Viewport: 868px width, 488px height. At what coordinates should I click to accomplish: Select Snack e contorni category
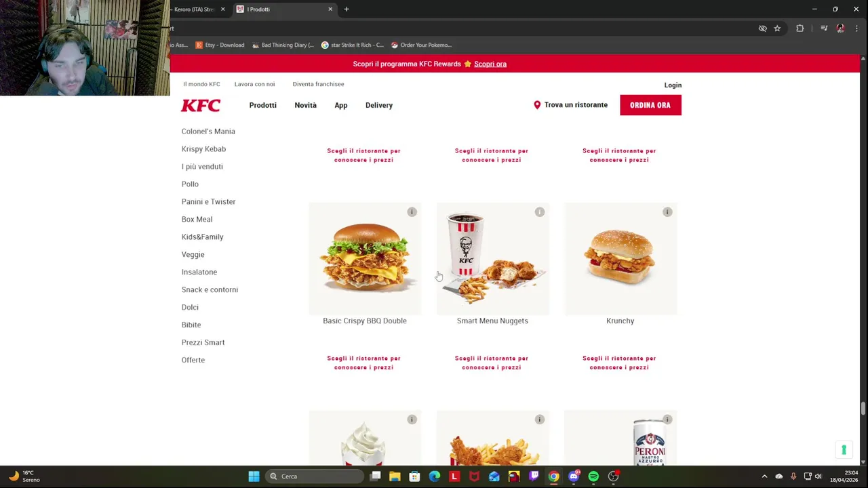(x=210, y=290)
